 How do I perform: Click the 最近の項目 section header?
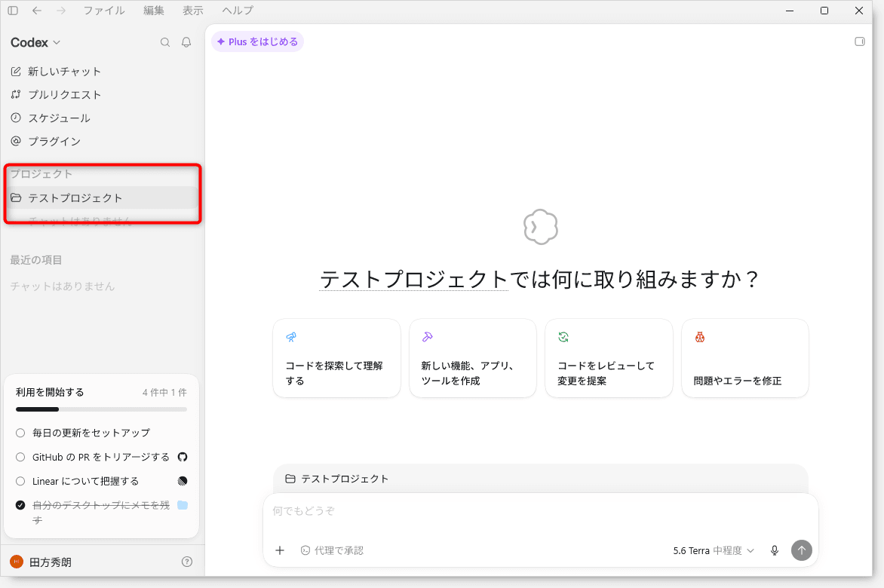point(36,259)
